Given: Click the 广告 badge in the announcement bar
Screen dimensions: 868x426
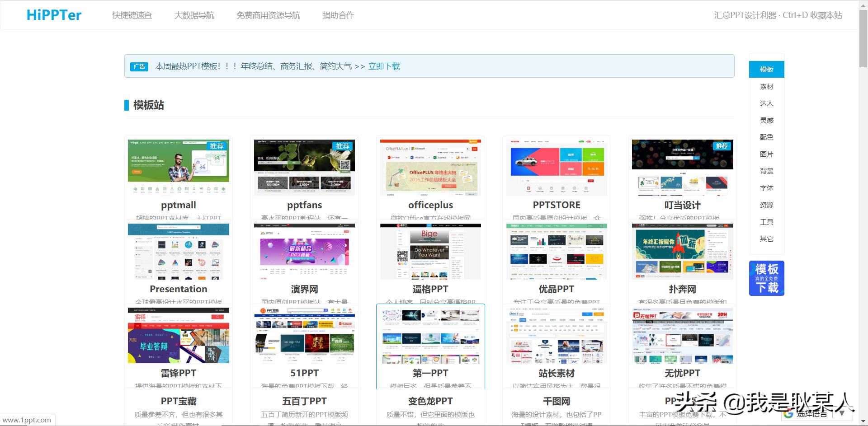Looking at the screenshot, I should tap(139, 67).
